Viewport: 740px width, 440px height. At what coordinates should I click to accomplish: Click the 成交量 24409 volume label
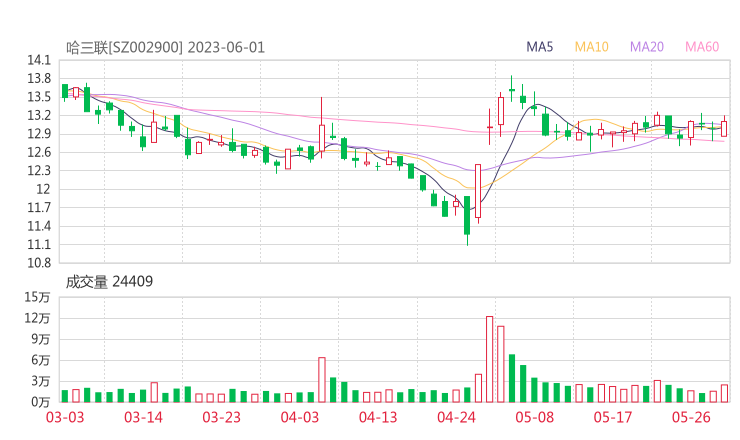tap(109, 281)
